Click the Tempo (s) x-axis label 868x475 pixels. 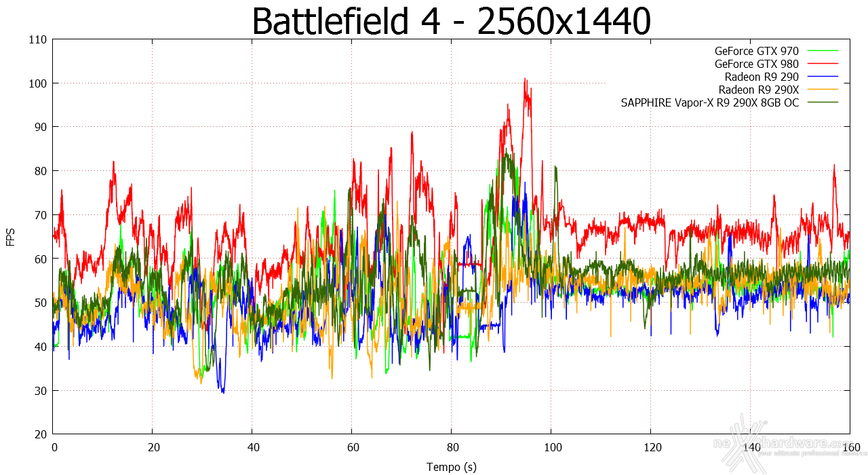(451, 467)
